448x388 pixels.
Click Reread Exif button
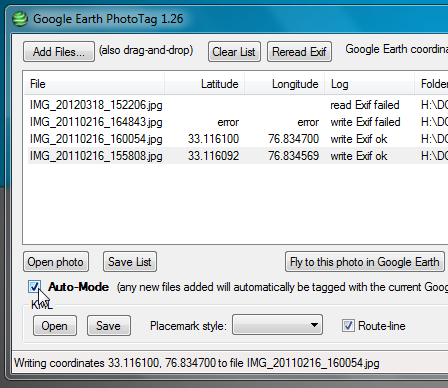[299, 52]
